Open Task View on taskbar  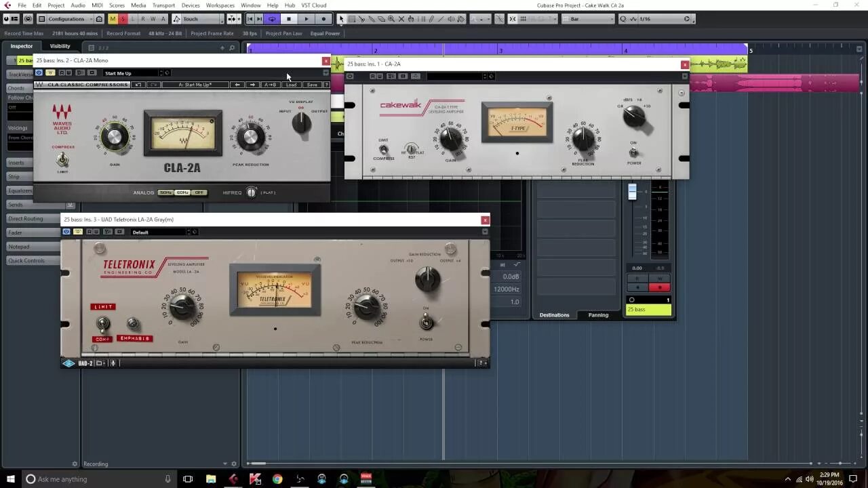(188, 479)
